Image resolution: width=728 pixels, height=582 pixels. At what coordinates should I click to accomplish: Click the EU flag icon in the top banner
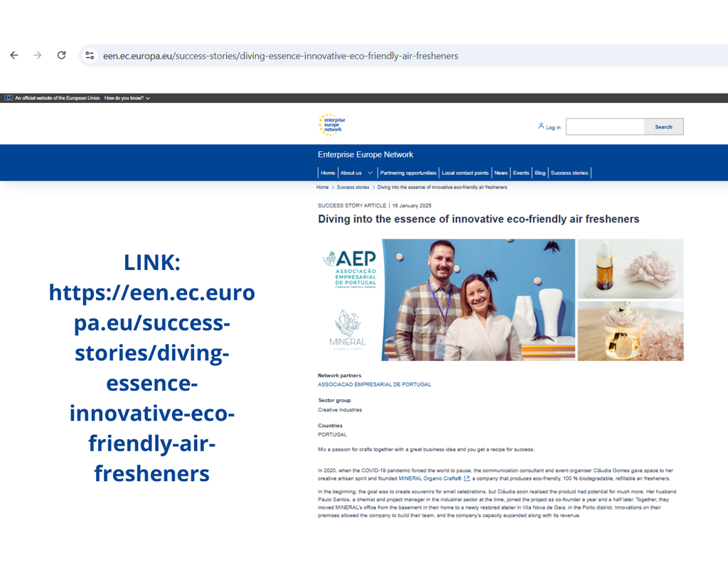[x=9, y=98]
